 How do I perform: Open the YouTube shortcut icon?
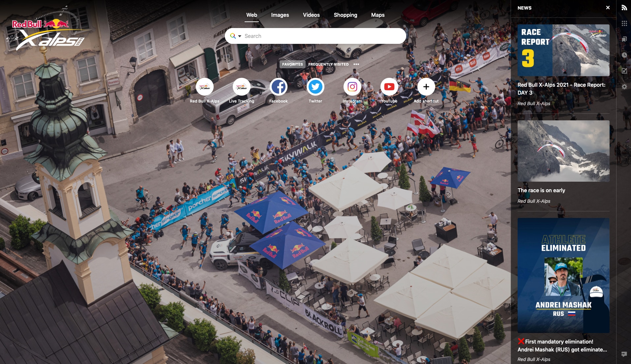(389, 87)
